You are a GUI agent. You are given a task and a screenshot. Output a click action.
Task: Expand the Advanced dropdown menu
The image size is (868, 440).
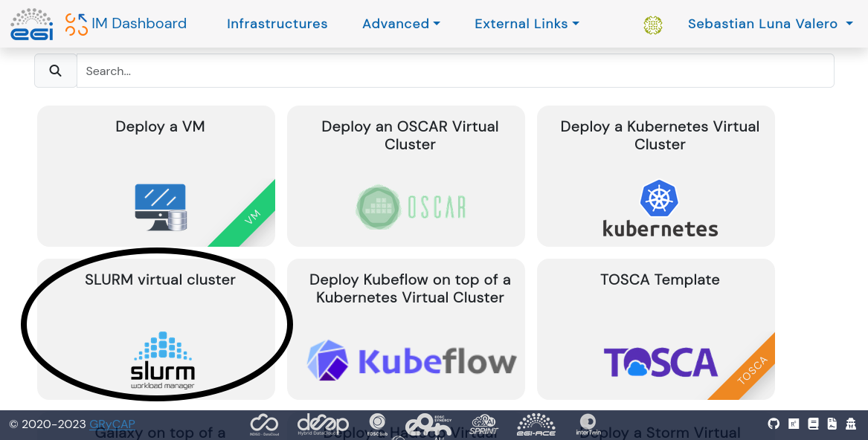[401, 24]
